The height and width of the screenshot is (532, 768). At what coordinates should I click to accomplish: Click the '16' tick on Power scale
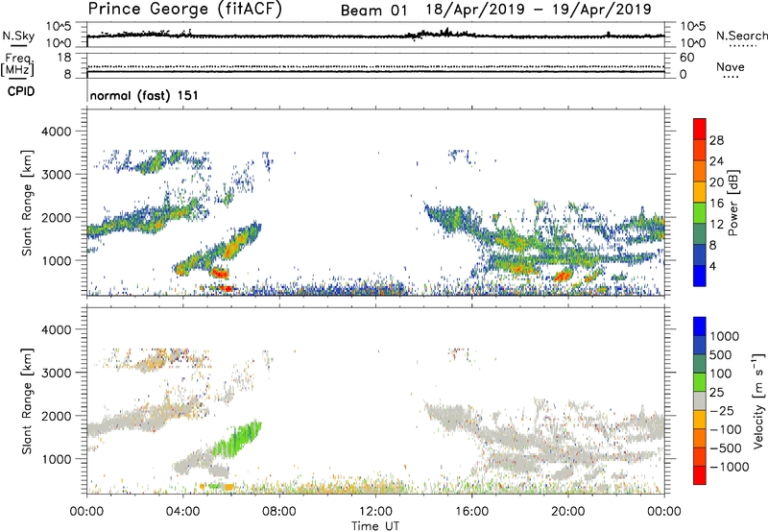[716, 204]
